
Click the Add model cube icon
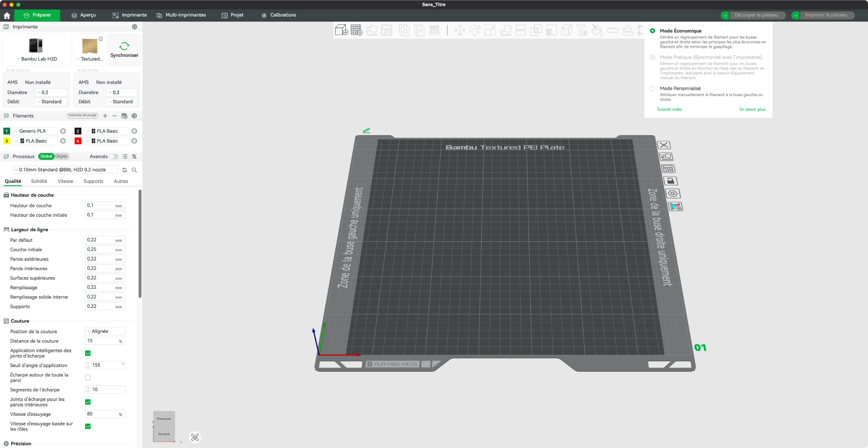coord(342,30)
